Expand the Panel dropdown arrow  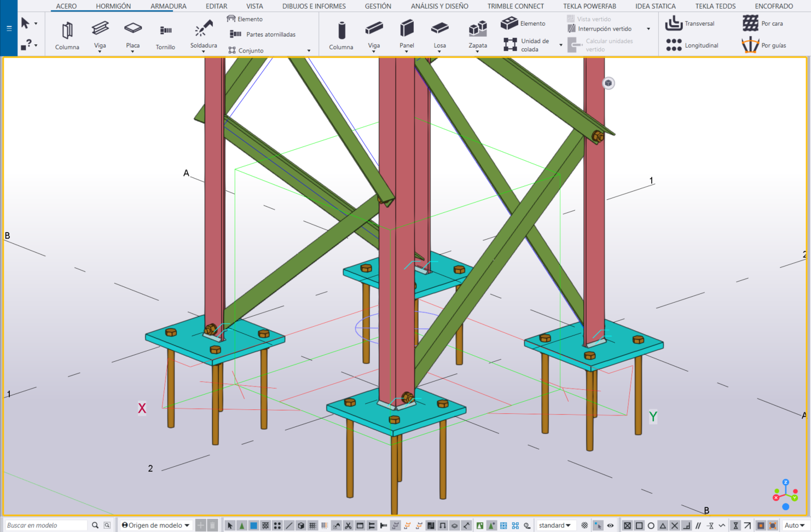pyautogui.click(x=407, y=51)
